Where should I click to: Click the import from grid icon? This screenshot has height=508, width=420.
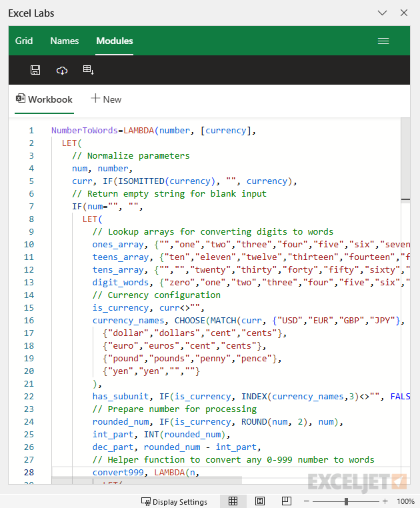[88, 70]
